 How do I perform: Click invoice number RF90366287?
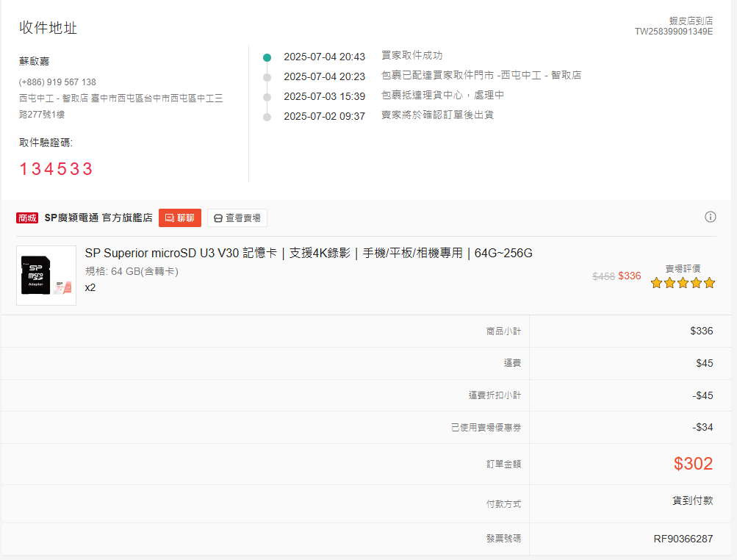[683, 539]
